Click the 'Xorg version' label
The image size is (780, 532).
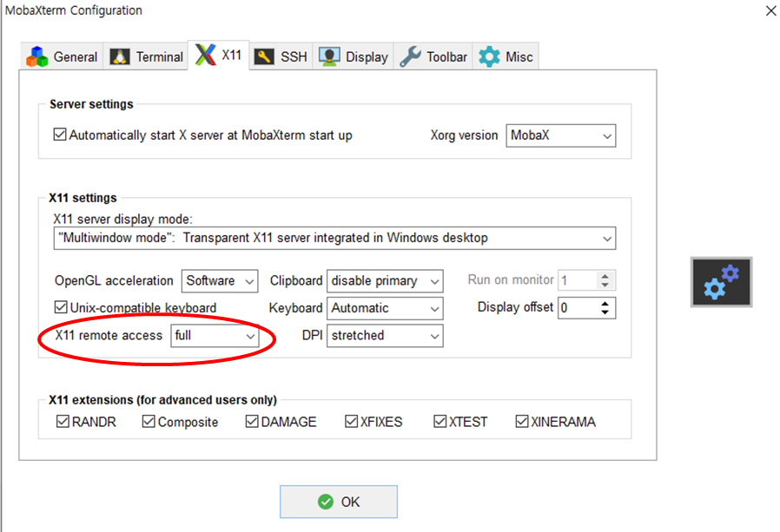click(464, 135)
